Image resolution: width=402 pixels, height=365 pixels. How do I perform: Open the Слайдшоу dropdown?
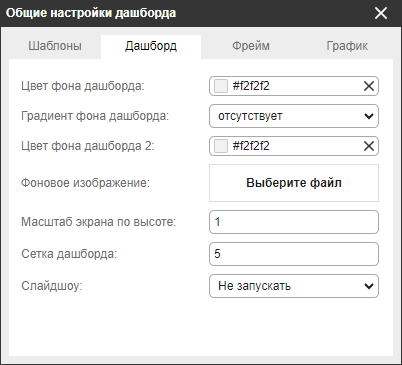294,286
